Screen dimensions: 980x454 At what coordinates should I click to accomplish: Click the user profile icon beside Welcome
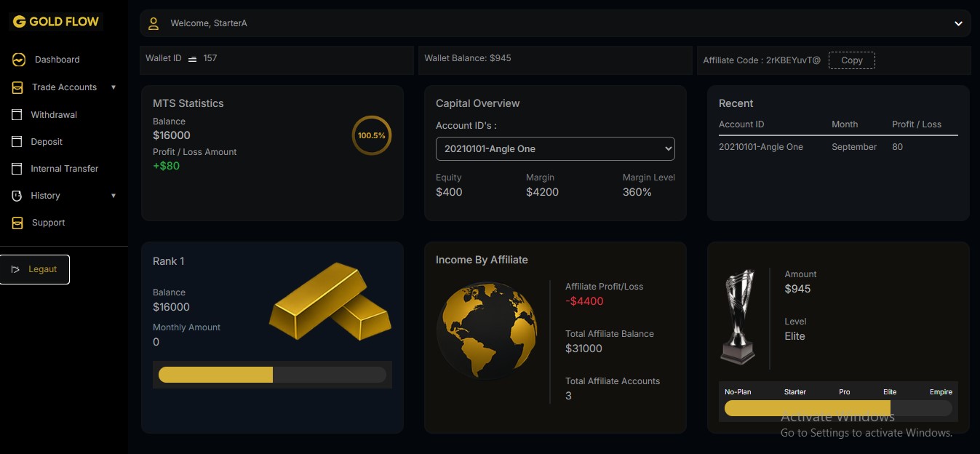pyautogui.click(x=154, y=23)
